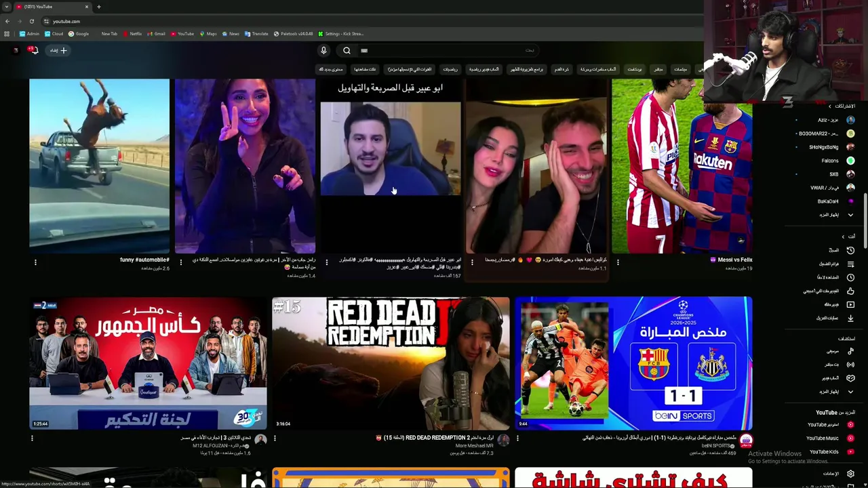
Task: Open the Cloud bookmark
Action: click(x=54, y=34)
